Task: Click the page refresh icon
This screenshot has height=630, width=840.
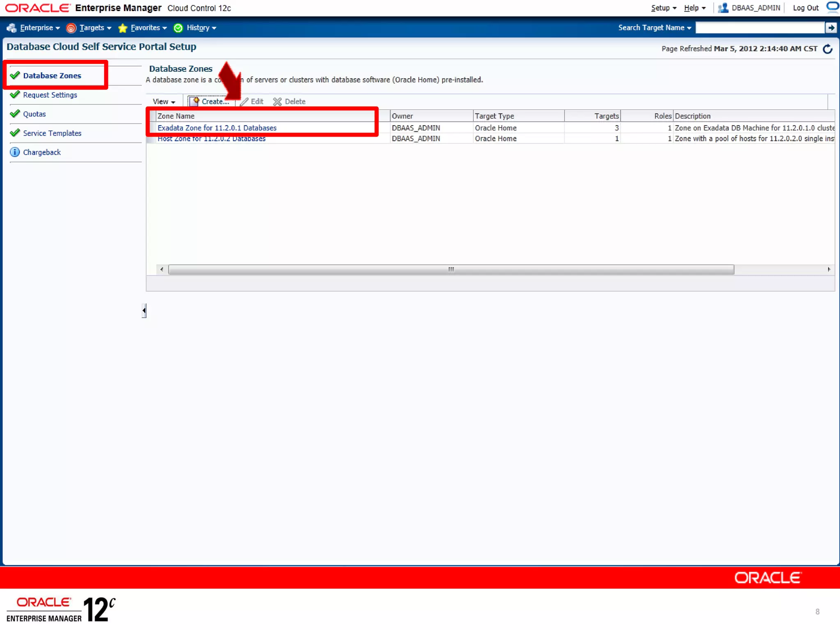Action: (x=827, y=49)
